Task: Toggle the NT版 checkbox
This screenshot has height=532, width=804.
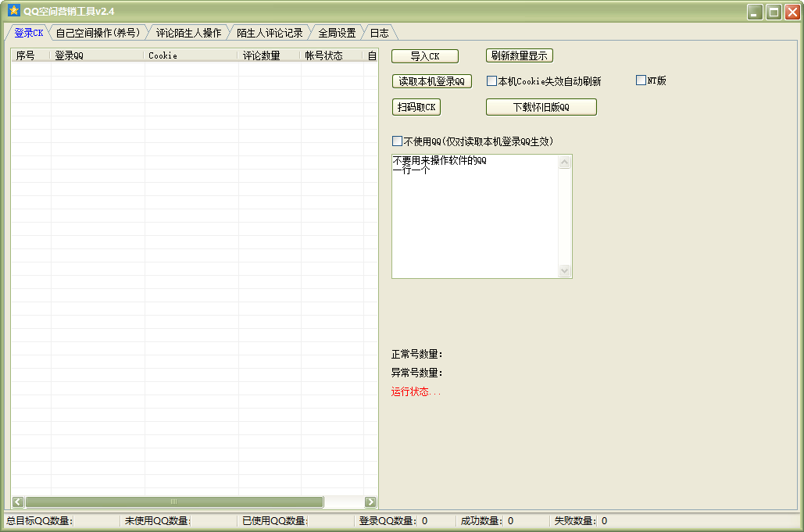Action: click(641, 80)
